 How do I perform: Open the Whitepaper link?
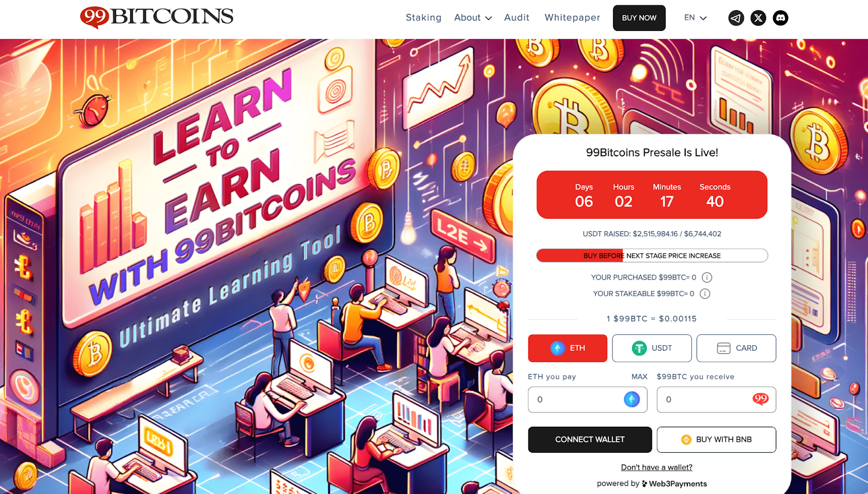[572, 17]
